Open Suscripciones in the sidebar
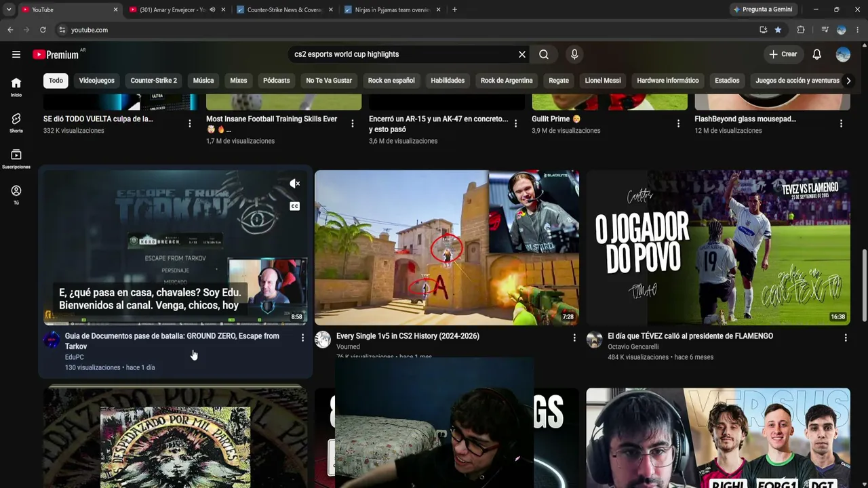 coord(16,159)
